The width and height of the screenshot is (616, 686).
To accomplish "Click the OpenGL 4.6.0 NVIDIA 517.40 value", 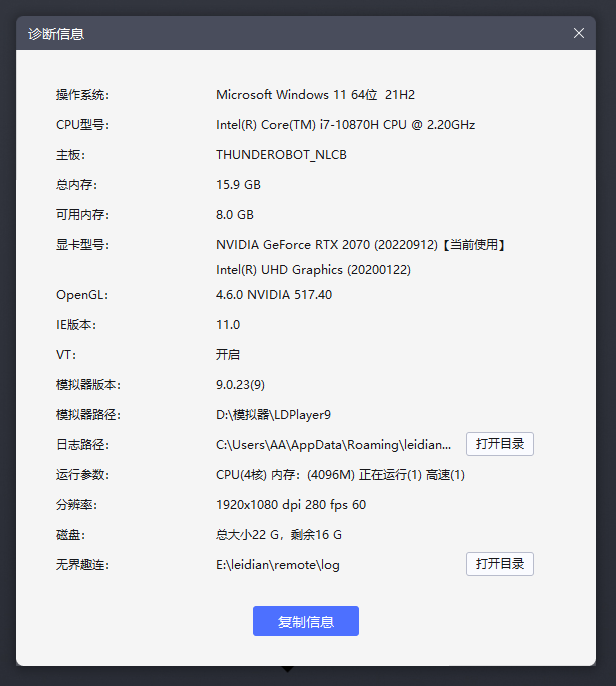I will pyautogui.click(x=274, y=295).
